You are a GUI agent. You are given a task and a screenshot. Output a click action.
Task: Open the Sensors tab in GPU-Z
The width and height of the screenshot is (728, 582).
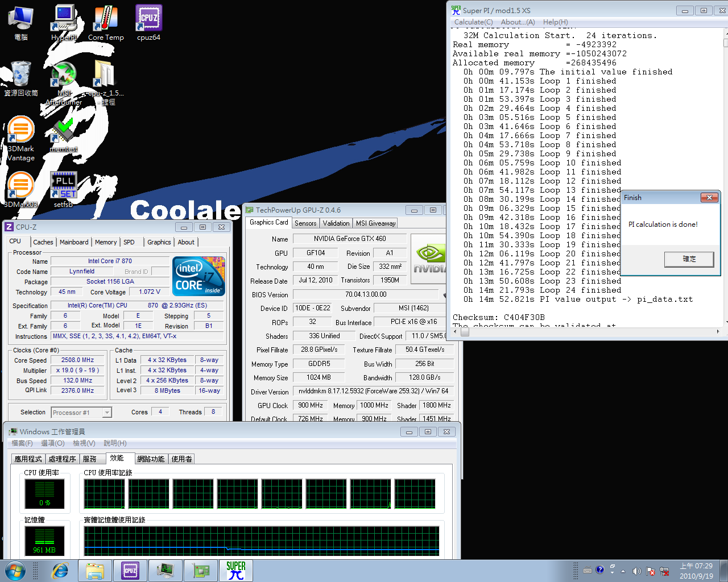pos(305,223)
